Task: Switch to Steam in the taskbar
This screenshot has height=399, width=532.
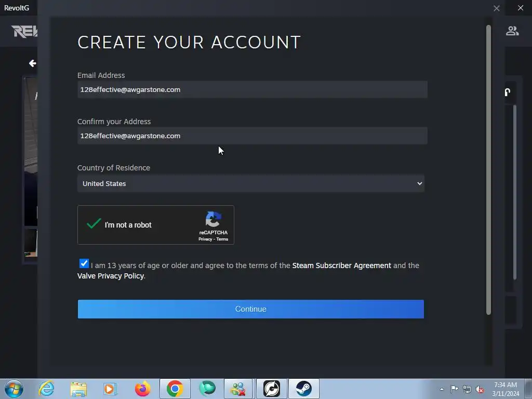Action: (303, 389)
